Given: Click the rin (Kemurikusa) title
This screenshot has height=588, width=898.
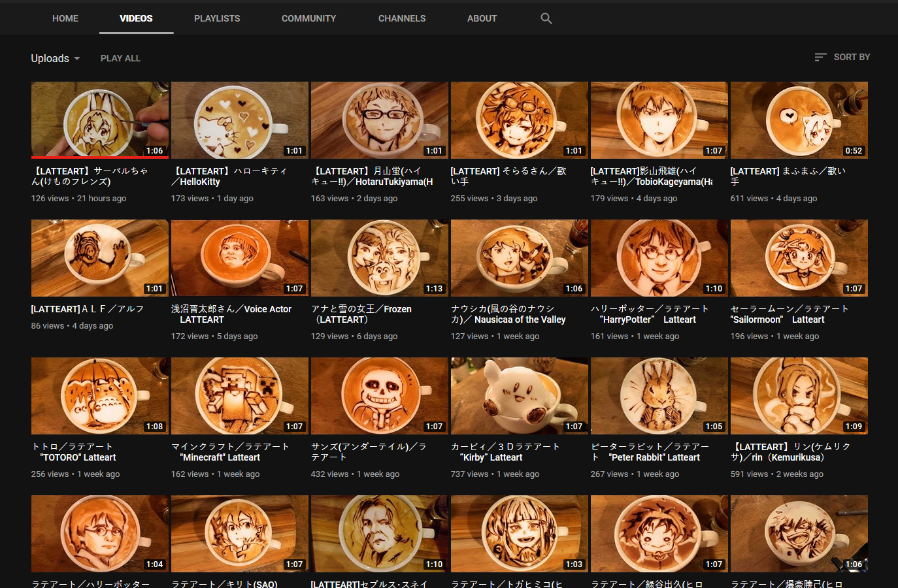Looking at the screenshot, I should coord(791,452).
